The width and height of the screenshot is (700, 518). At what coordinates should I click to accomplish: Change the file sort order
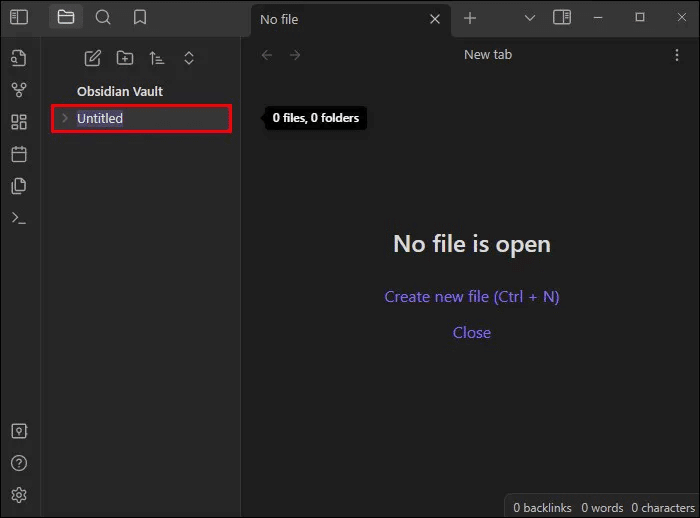pos(156,58)
